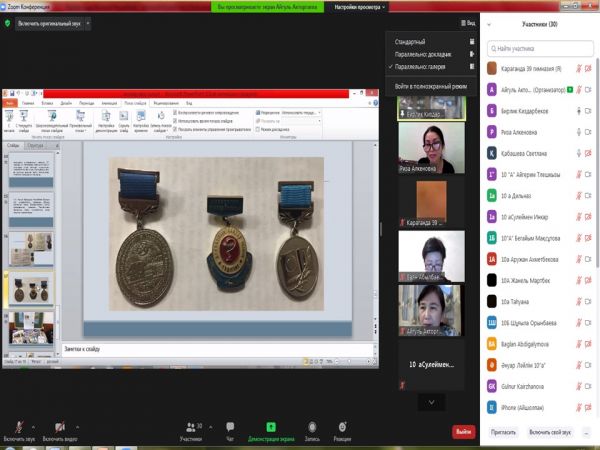Click the green Share Screen icon
Screen dimensions: 600x450
[270, 426]
